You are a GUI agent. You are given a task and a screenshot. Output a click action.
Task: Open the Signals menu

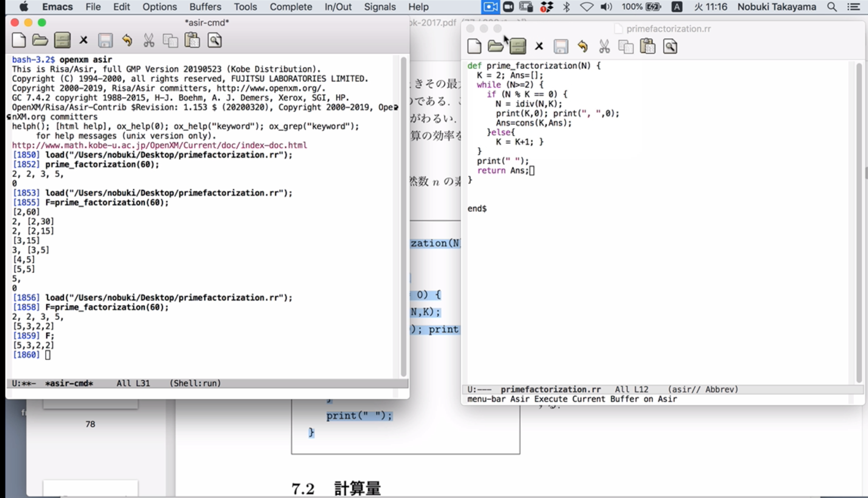coord(380,7)
